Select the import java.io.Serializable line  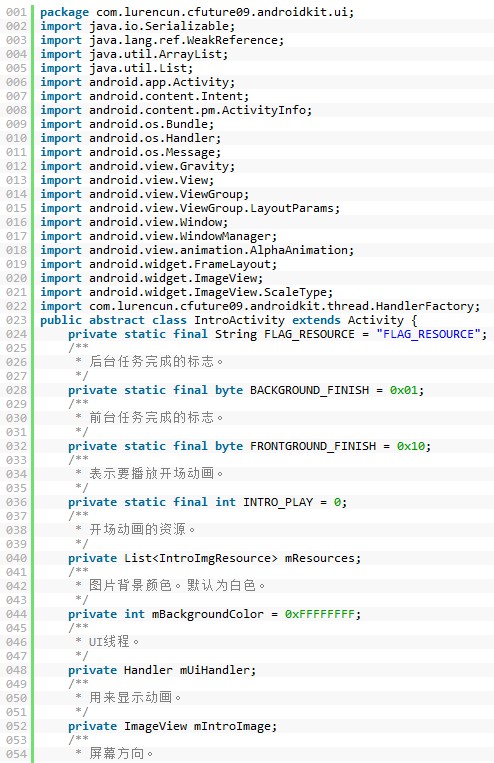[137, 26]
